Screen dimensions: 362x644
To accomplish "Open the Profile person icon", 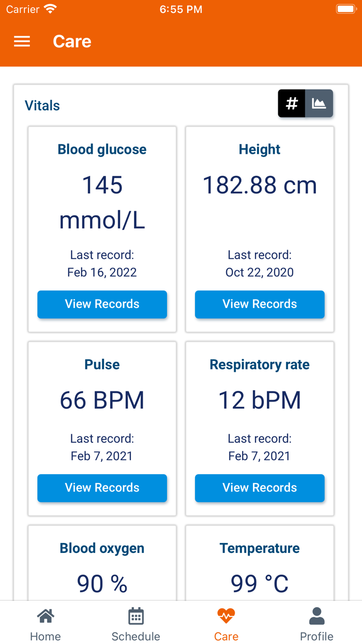I will pos(316,616).
